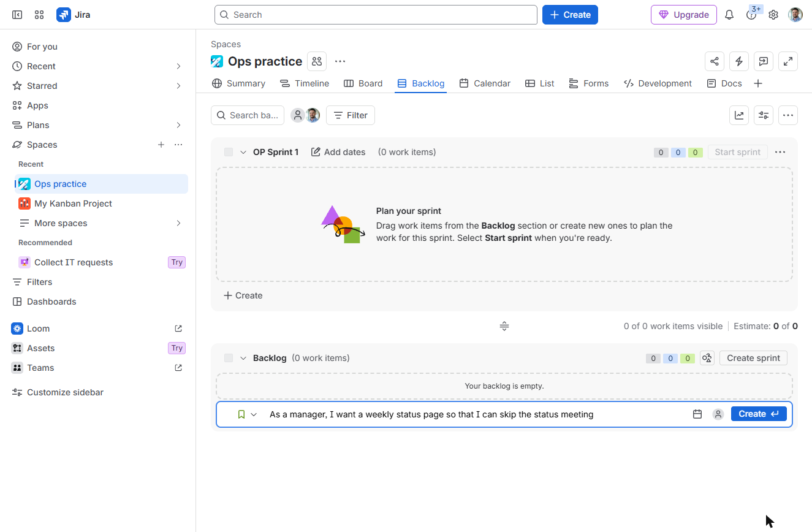Collapse the Backlog section chevron
Screen dimensions: 812x532
pyautogui.click(x=243, y=358)
